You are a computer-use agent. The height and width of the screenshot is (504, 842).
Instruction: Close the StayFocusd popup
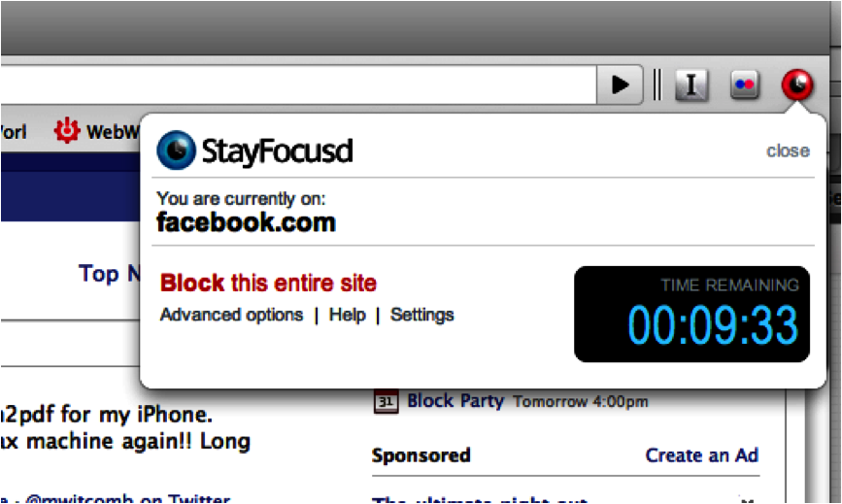click(x=788, y=151)
